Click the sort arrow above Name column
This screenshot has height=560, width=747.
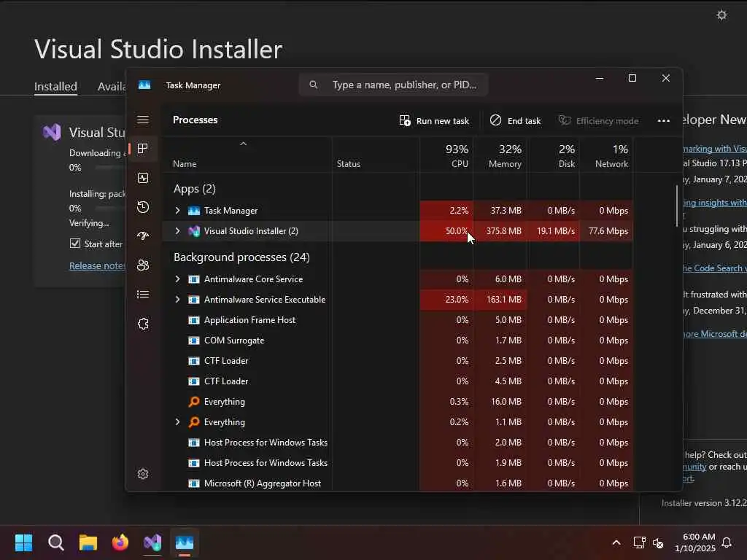(x=243, y=144)
